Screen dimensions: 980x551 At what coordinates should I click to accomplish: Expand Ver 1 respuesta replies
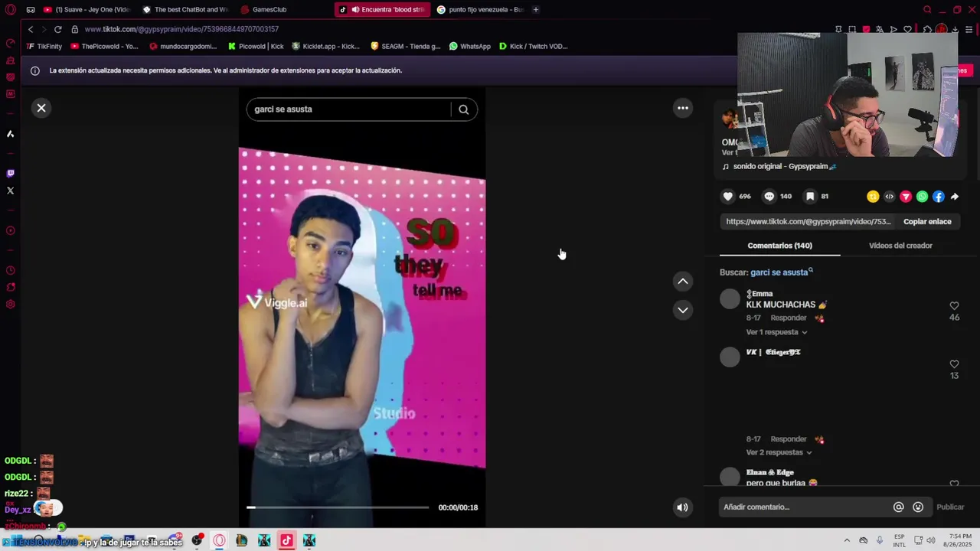click(x=776, y=332)
